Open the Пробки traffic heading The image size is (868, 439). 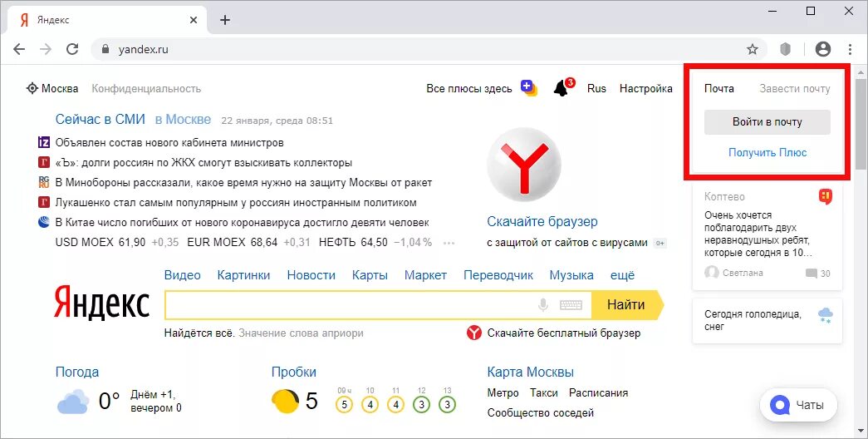click(x=293, y=372)
